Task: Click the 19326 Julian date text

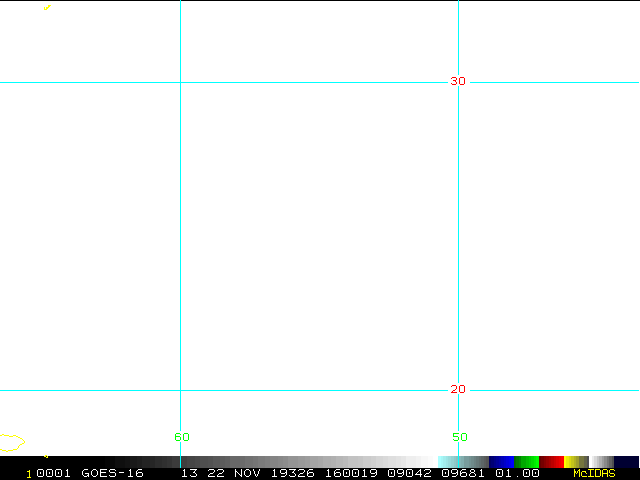Action: click(x=301, y=473)
